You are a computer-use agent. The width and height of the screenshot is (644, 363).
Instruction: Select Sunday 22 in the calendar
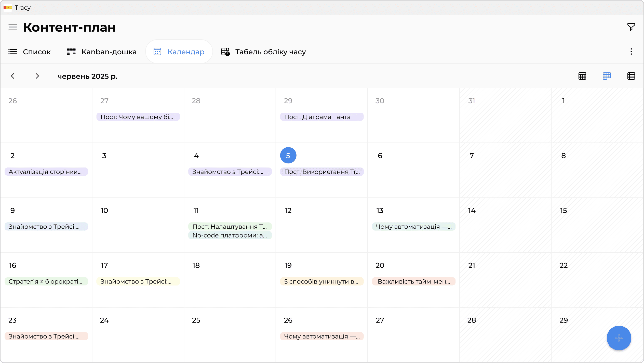563,265
